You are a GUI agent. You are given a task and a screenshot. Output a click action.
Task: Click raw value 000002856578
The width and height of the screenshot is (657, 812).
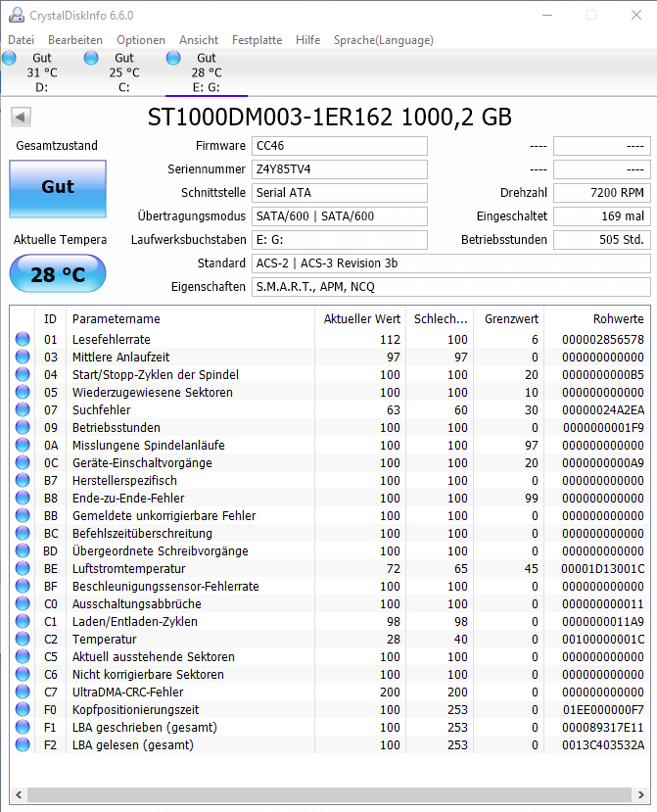(603, 340)
